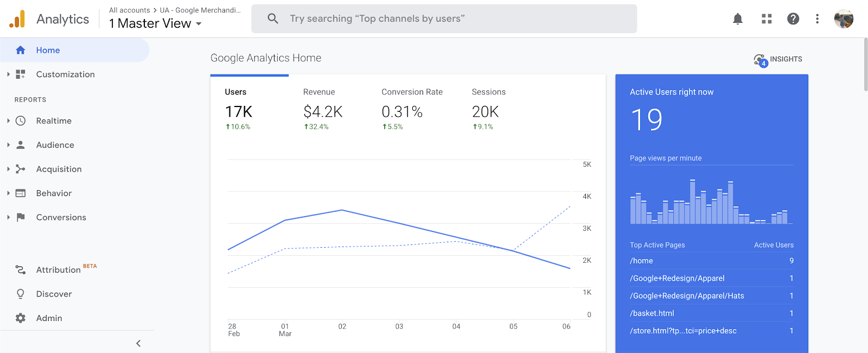Expand the Realtime reports section

[9, 121]
